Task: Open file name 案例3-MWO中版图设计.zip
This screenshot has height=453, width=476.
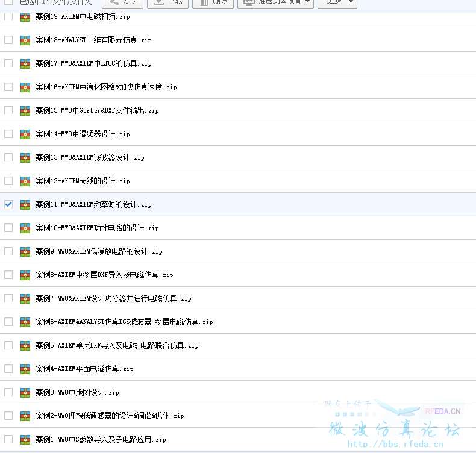Action: pyautogui.click(x=77, y=392)
